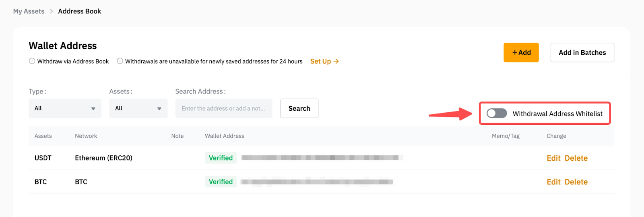The height and width of the screenshot is (217, 644).
Task: Delete the BTC wallet address
Action: 576,182
